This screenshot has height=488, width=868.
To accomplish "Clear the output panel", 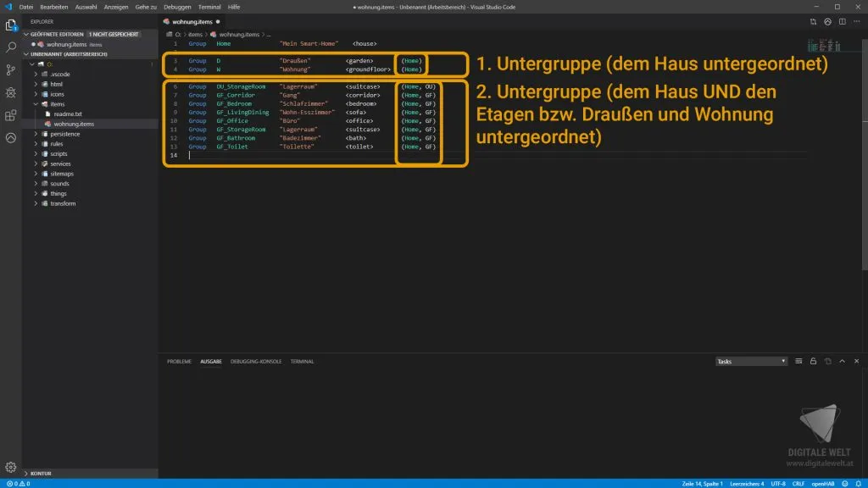I will pyautogui.click(x=798, y=361).
